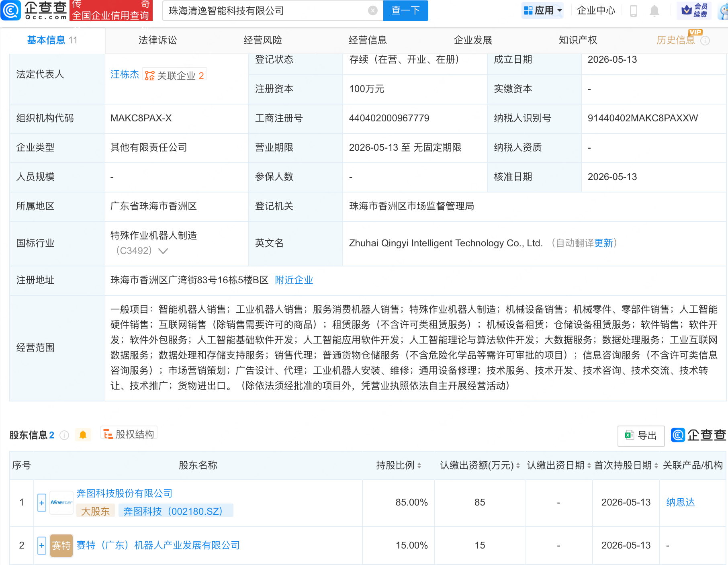Open 附近企业 nearby companies link
This screenshot has height=565, width=728.
(294, 280)
